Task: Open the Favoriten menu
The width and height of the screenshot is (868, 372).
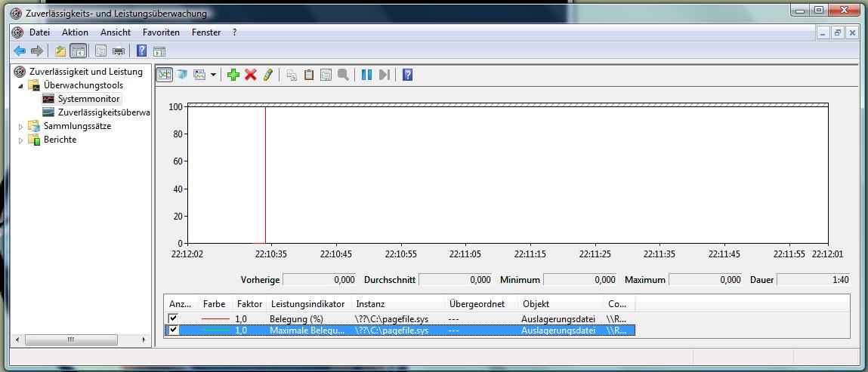Action: click(x=161, y=32)
